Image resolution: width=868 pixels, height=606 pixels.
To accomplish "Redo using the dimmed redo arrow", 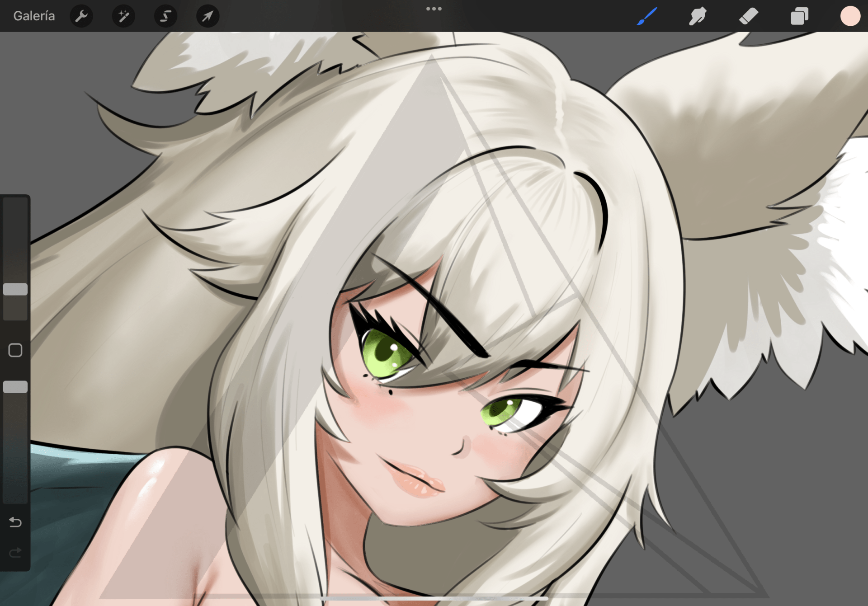I will 15,553.
